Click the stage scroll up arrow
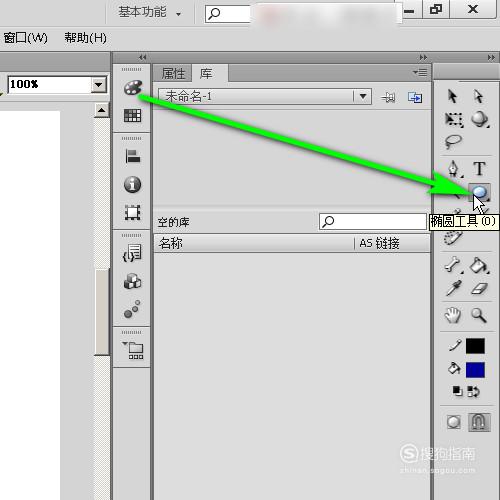 102,111
